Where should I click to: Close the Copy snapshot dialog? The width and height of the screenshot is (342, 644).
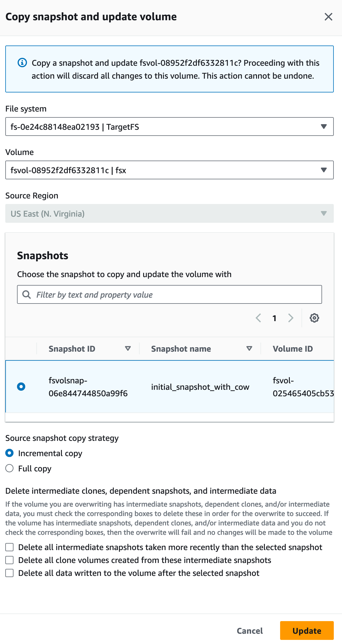328,17
